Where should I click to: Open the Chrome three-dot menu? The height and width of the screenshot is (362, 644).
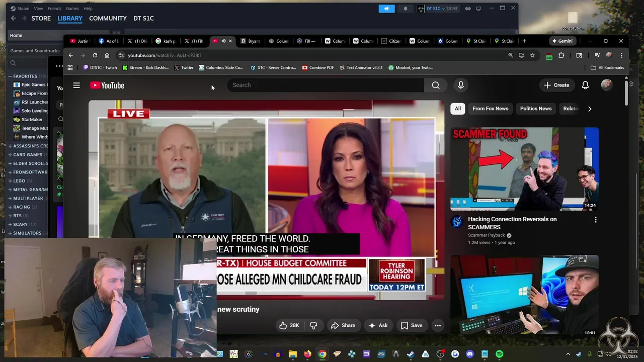pos(621,55)
